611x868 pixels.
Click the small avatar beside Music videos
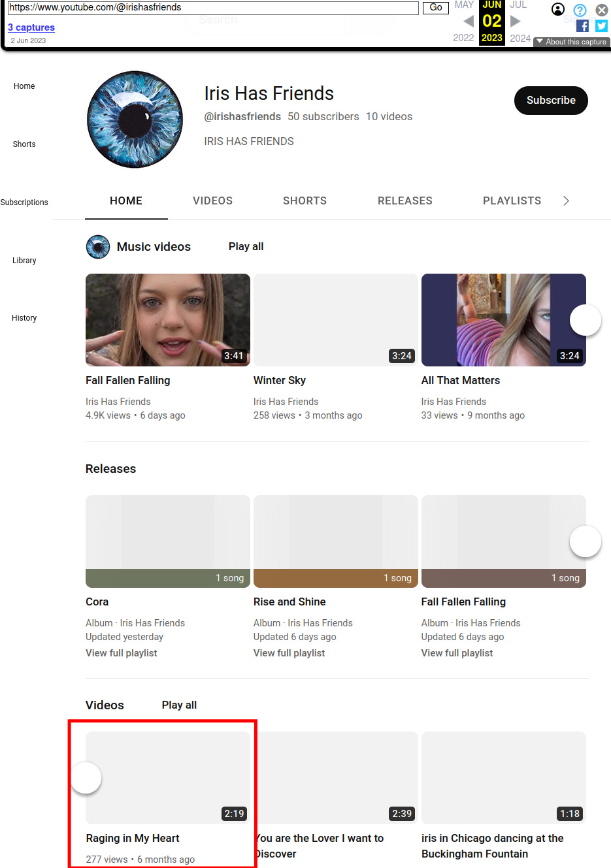coord(98,247)
